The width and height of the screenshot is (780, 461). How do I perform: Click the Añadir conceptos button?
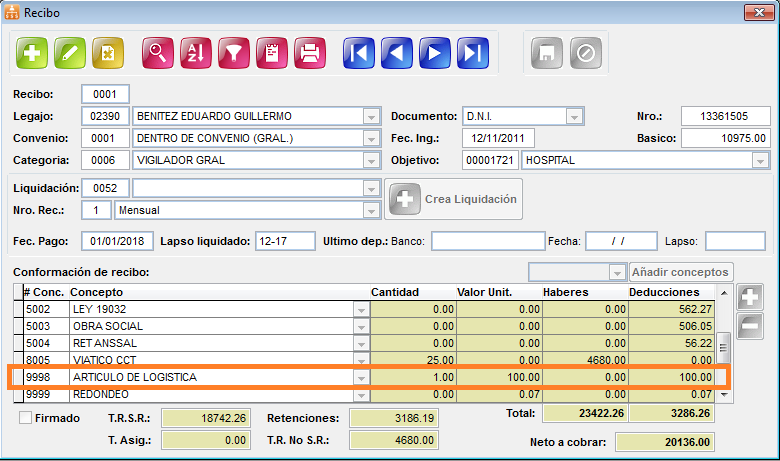(681, 273)
